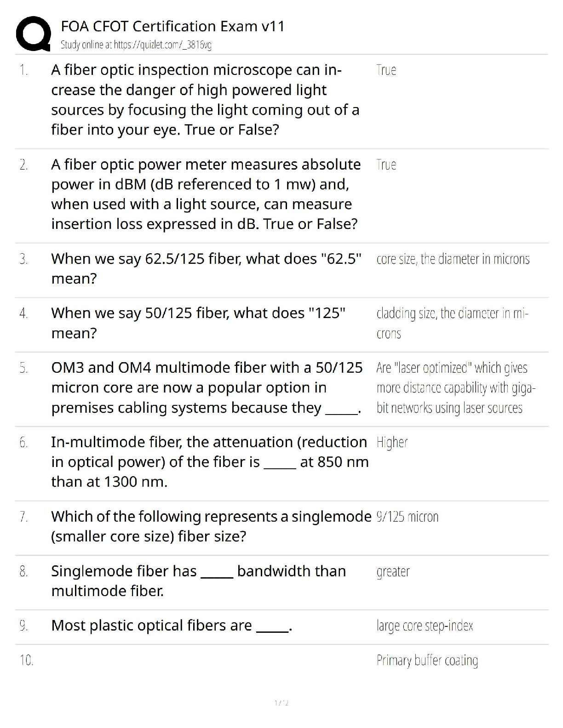Click the FOA CFOT Certification Exam title
Image resolution: width=563 pixels, height=728 pixels.
(172, 26)
